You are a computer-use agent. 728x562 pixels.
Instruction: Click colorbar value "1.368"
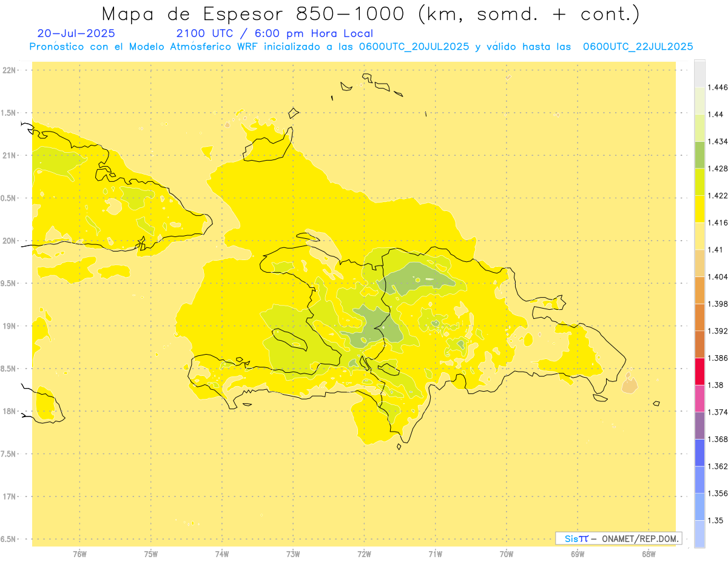pyautogui.click(x=718, y=439)
